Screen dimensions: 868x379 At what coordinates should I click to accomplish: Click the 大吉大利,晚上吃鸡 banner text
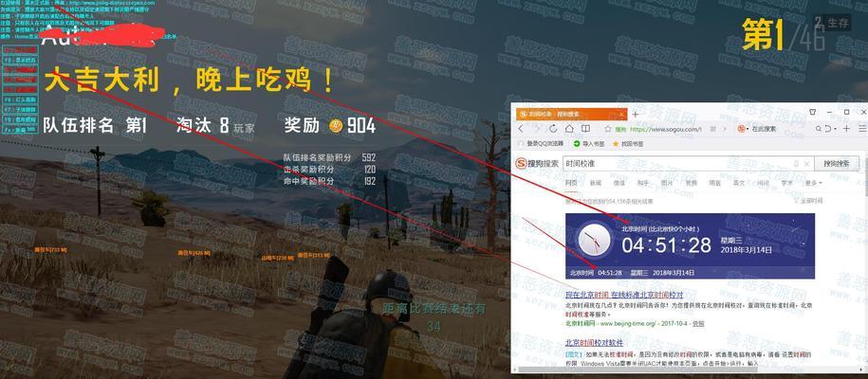point(190,81)
